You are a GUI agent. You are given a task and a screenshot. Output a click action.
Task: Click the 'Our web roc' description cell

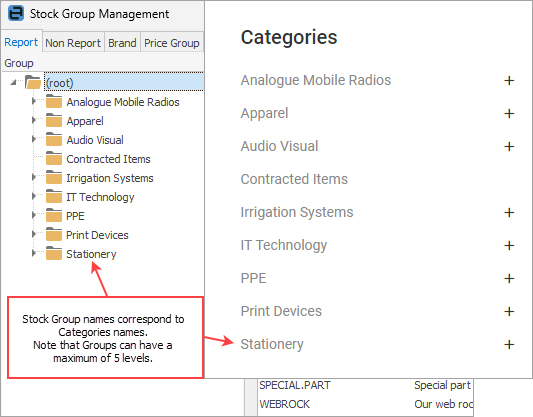tap(443, 404)
